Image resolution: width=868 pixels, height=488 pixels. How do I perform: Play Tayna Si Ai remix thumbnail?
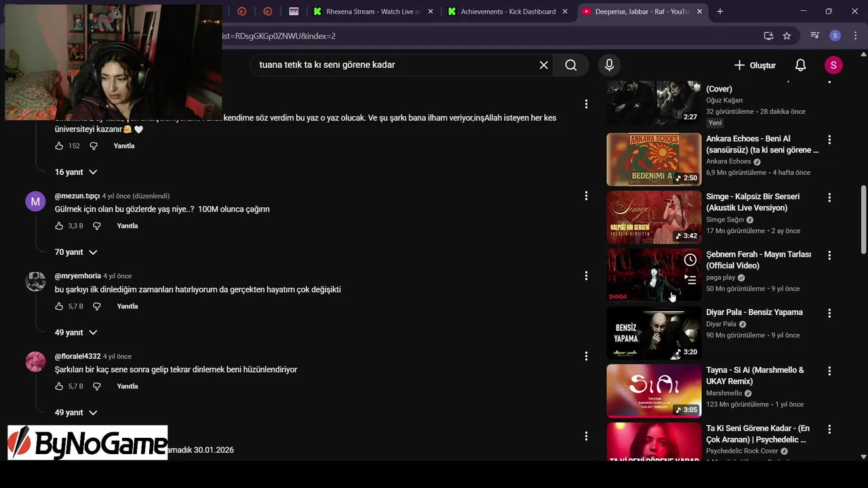[654, 391]
